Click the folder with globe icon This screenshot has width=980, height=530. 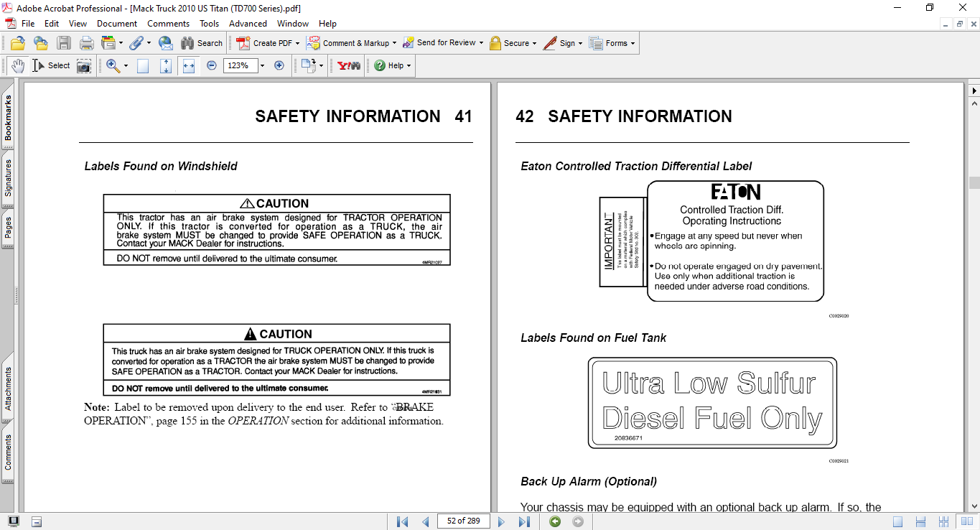point(41,43)
